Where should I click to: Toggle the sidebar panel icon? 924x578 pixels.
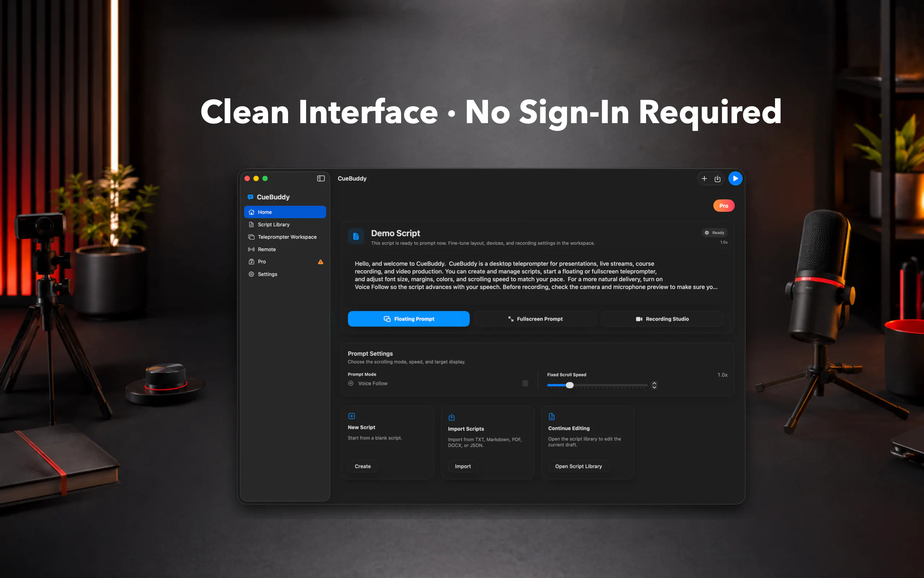click(321, 178)
